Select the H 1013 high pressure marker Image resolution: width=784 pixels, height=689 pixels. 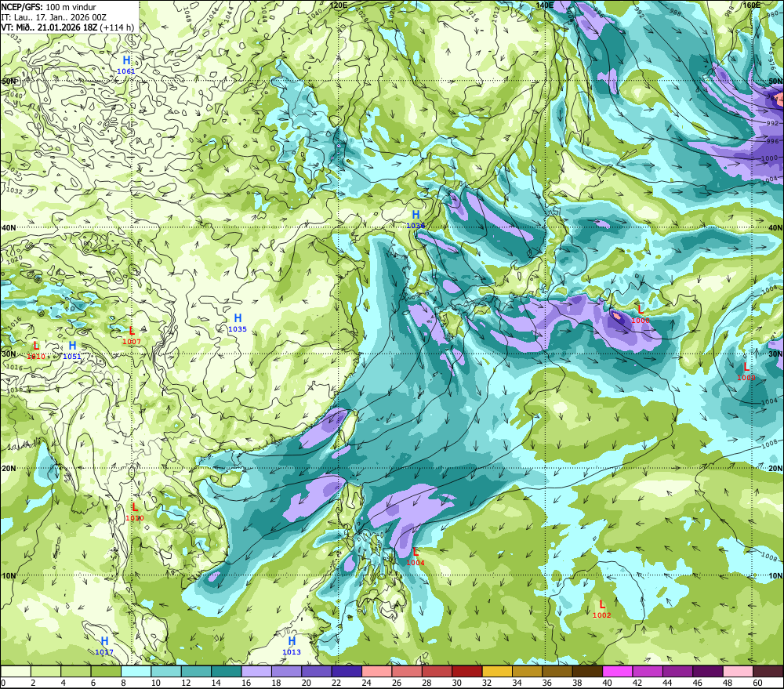(x=292, y=646)
